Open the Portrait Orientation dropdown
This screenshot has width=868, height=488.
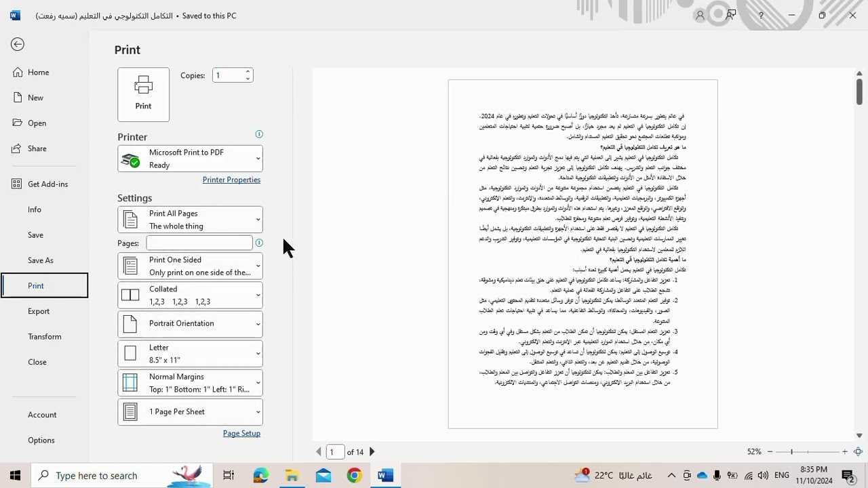click(190, 324)
